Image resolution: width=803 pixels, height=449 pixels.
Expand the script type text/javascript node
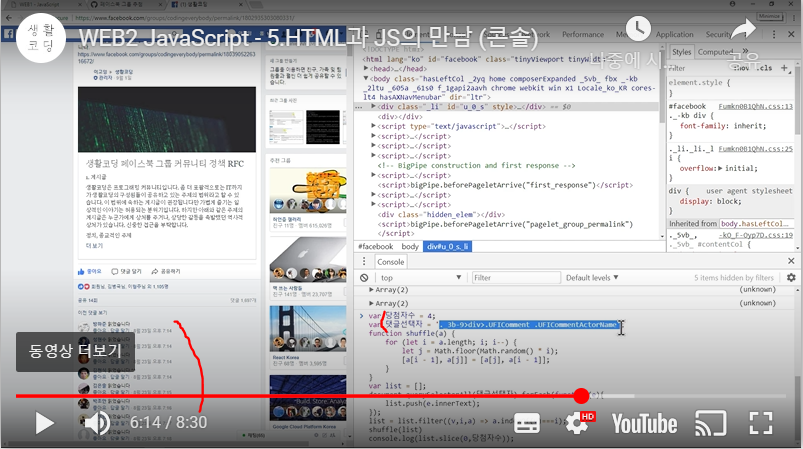tap(373, 126)
